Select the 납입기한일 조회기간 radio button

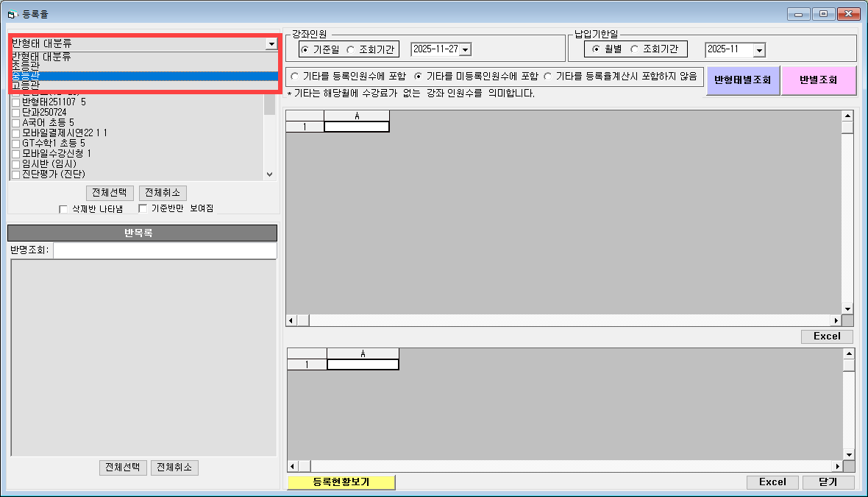[x=635, y=49]
